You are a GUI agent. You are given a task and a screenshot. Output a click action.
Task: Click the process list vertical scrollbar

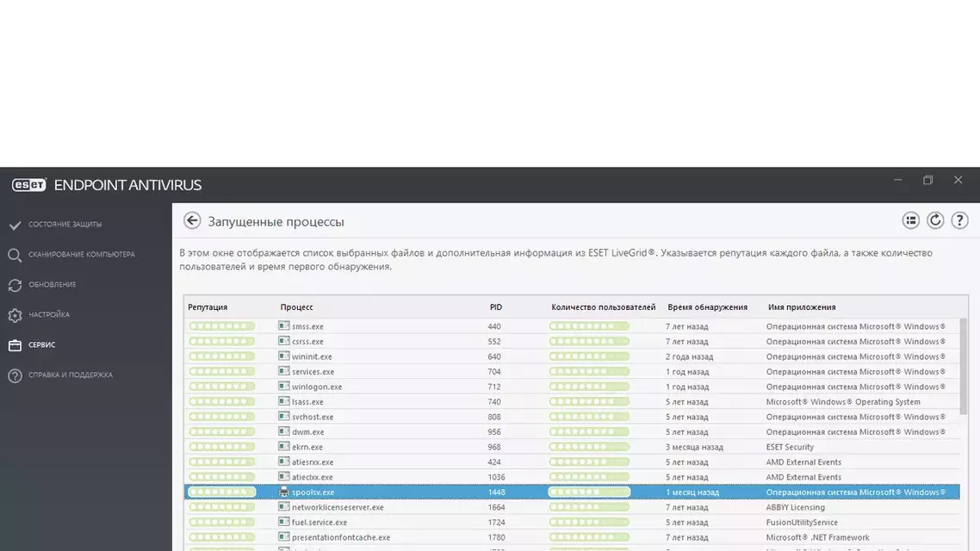point(963,366)
